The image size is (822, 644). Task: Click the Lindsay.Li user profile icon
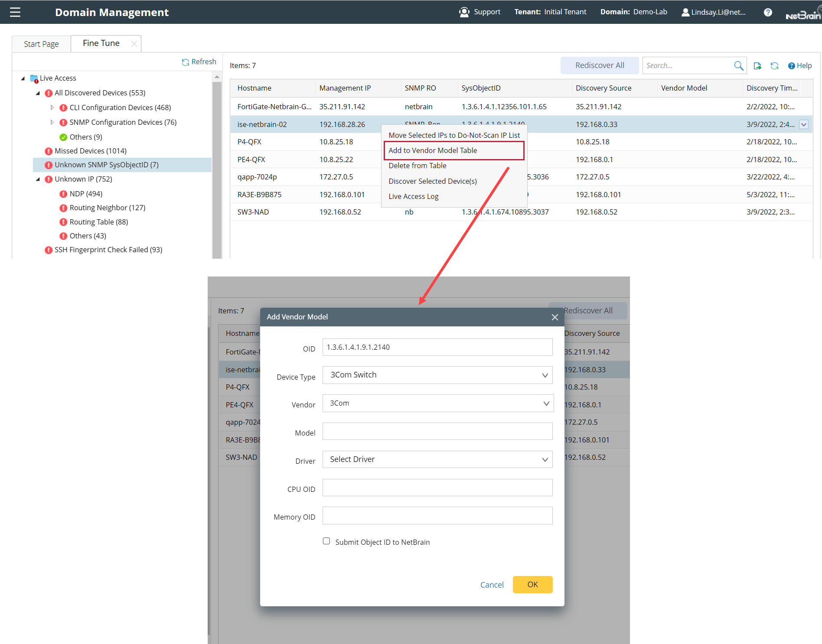(685, 12)
